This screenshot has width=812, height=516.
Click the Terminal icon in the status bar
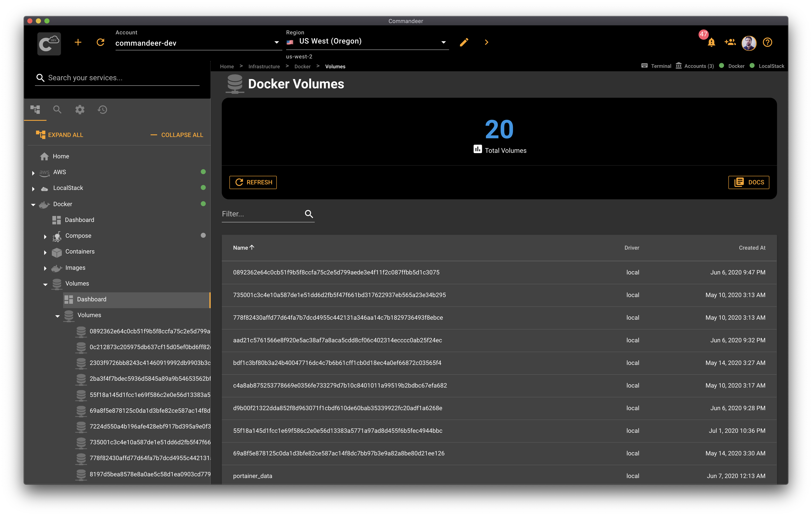pos(645,66)
